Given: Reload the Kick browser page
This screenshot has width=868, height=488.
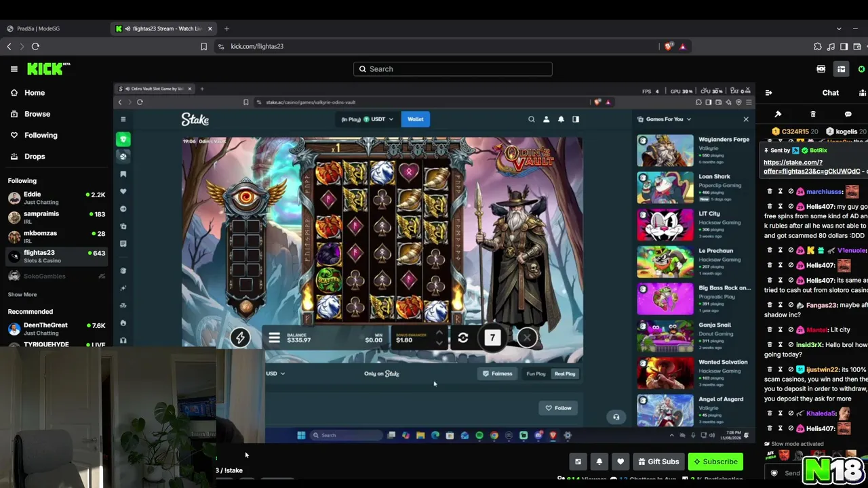Looking at the screenshot, I should coord(35,46).
